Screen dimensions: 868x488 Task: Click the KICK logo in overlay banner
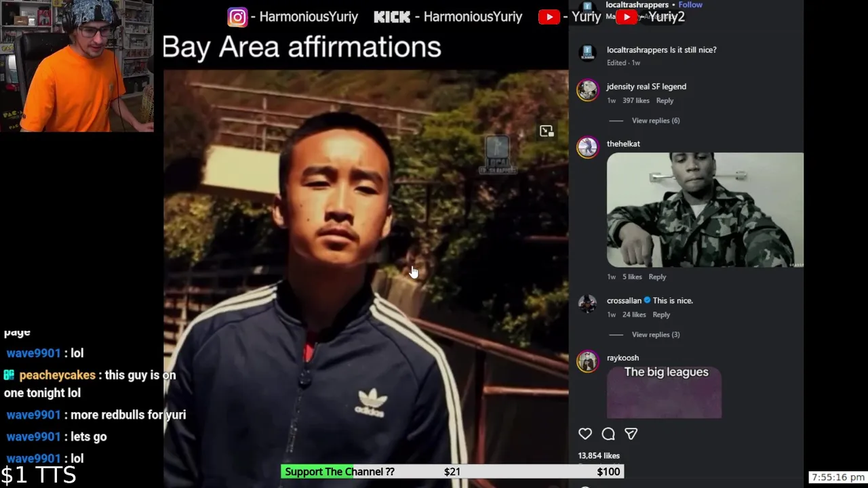[x=392, y=17]
